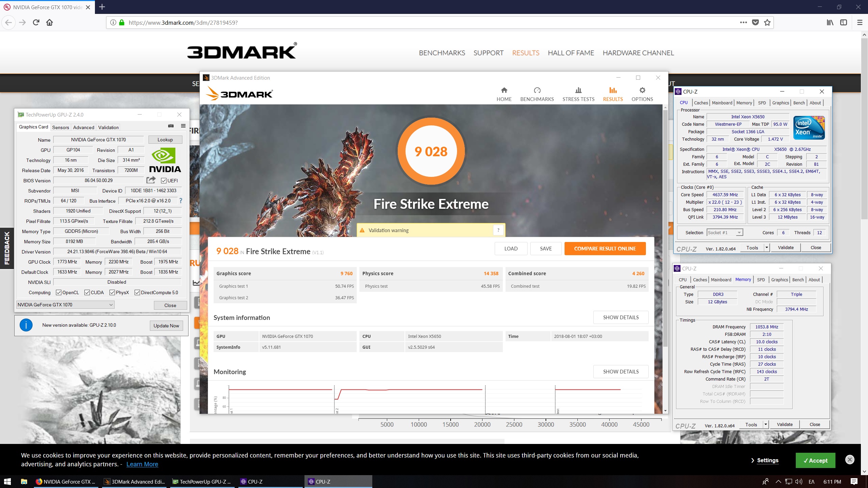Image resolution: width=868 pixels, height=488 pixels.
Task: Accept the website cookies
Action: click(x=815, y=460)
